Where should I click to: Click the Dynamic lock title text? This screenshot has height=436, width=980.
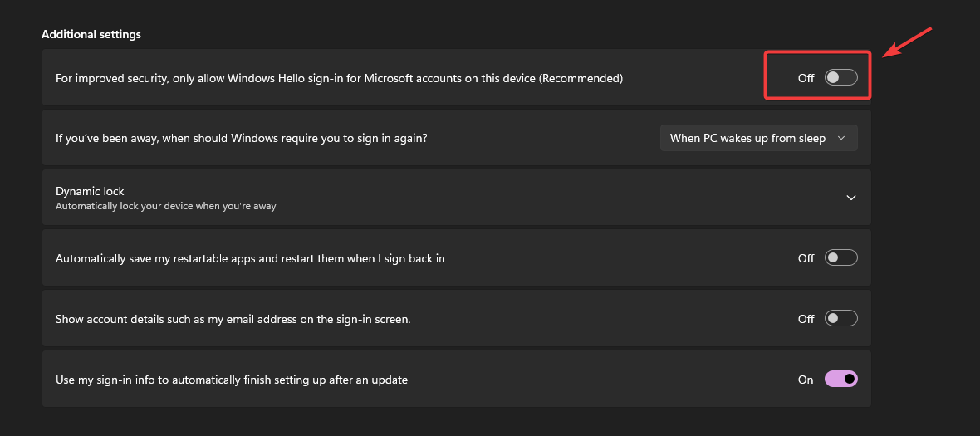pos(90,191)
